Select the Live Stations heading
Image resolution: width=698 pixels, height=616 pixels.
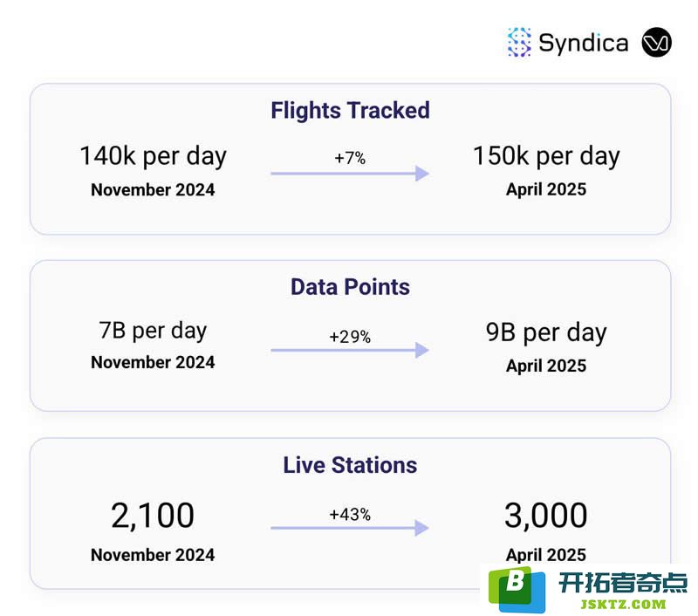click(351, 465)
